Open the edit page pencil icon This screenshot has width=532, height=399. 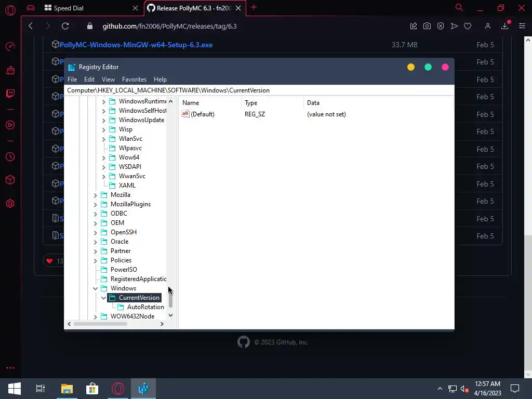point(413,26)
